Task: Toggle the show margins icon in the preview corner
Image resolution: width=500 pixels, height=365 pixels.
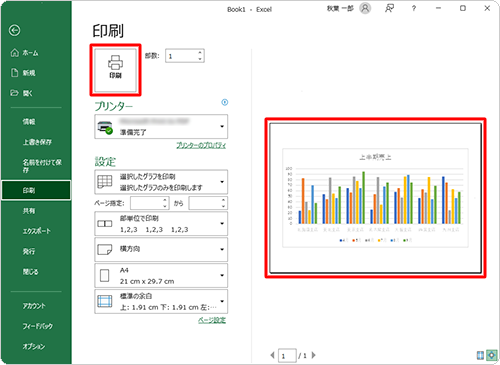Action: (480, 356)
